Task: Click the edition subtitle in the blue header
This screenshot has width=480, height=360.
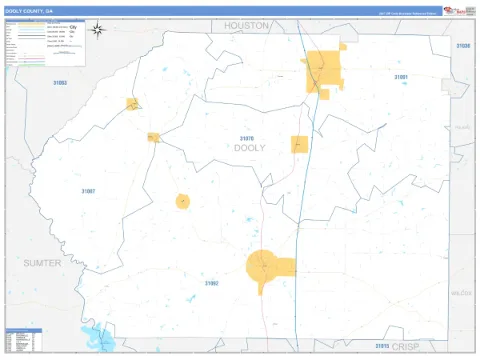Action: [x=407, y=14]
